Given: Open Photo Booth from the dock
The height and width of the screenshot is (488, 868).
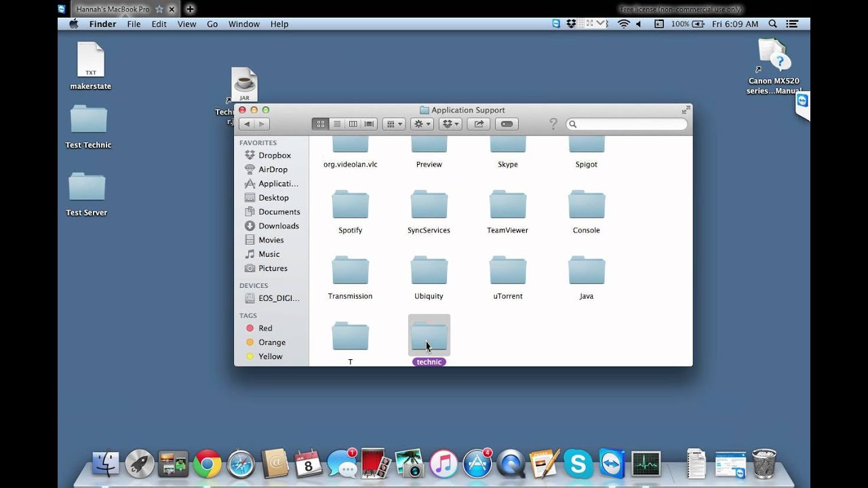Looking at the screenshot, I should coord(376,464).
